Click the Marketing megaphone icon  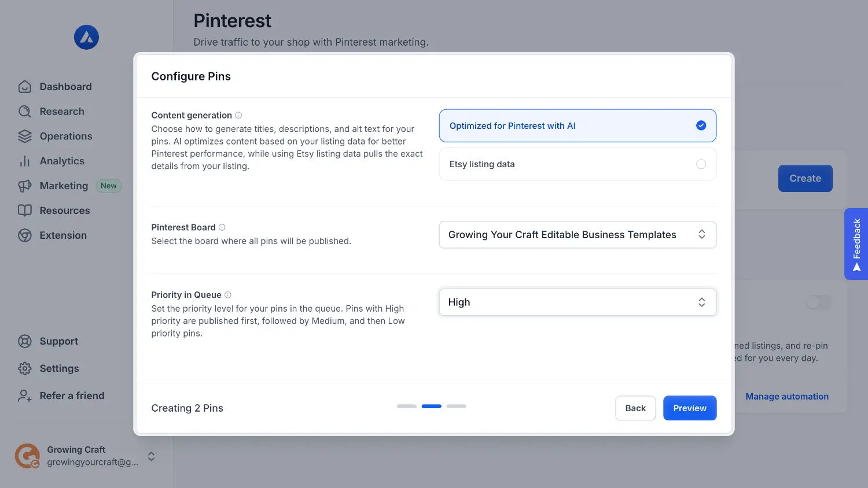pyautogui.click(x=25, y=186)
